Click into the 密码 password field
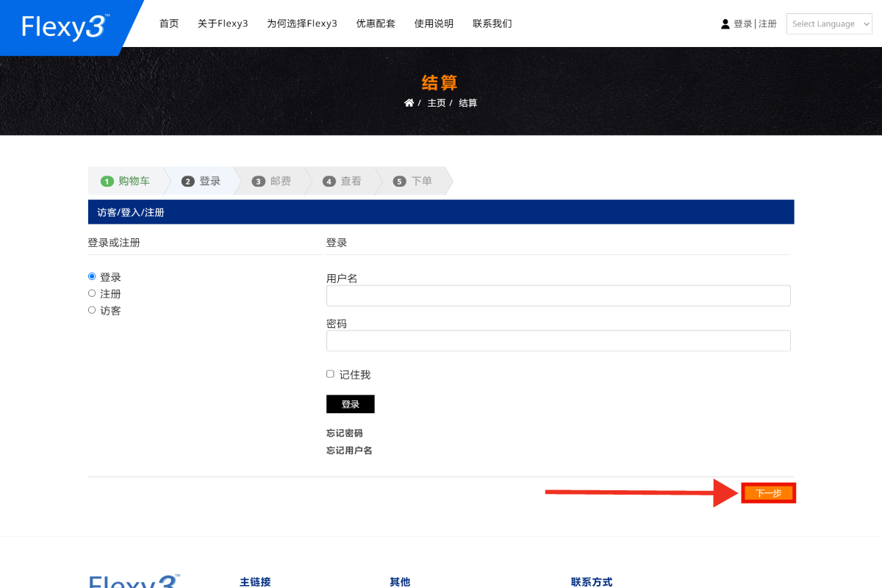Screen dimensions: 882x588 [558, 340]
